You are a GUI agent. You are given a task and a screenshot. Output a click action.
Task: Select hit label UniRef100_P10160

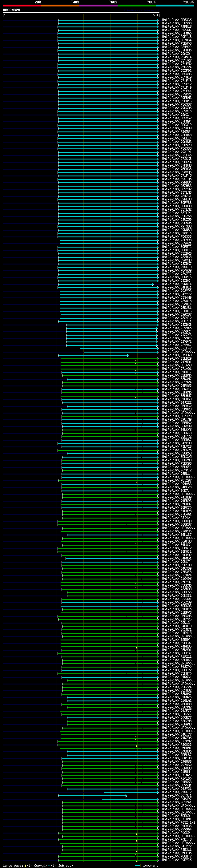pyautogui.click(x=177, y=779)
